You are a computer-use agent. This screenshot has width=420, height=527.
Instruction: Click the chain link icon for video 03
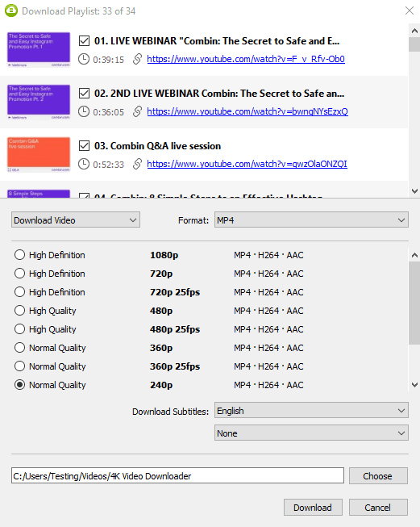click(137, 164)
